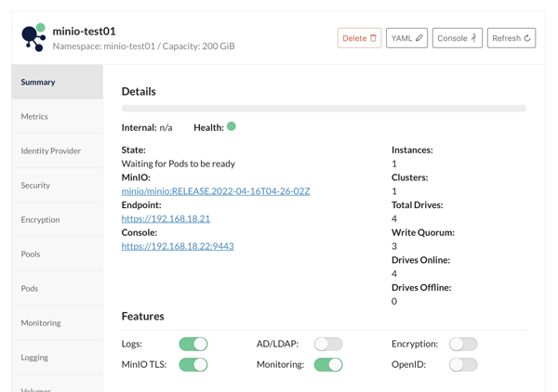Click the Namespace and Capacity subtitle
This screenshot has height=392, width=558.
pos(144,46)
